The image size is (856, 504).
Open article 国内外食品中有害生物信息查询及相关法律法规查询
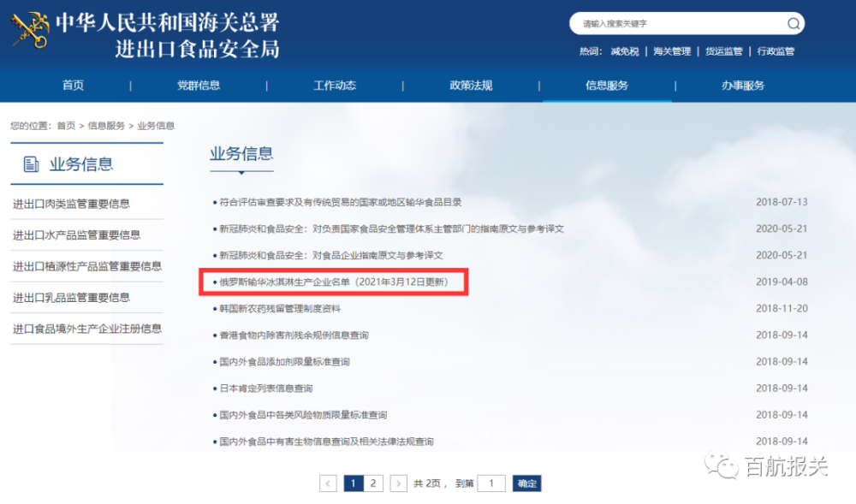[x=326, y=442]
